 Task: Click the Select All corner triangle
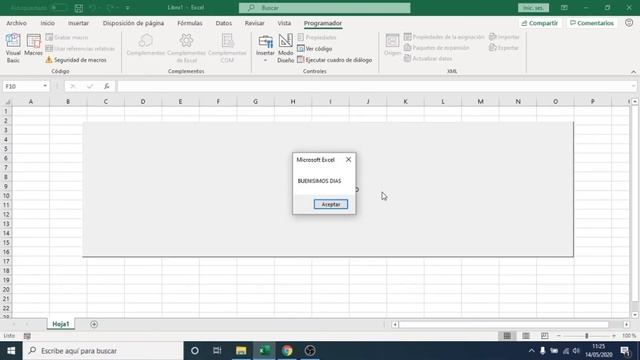(7, 102)
